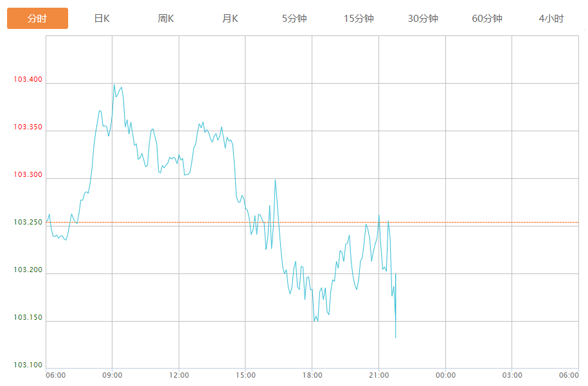588x386 pixels.
Task: Select the 15分钟 interval tab
Action: pyautogui.click(x=359, y=19)
